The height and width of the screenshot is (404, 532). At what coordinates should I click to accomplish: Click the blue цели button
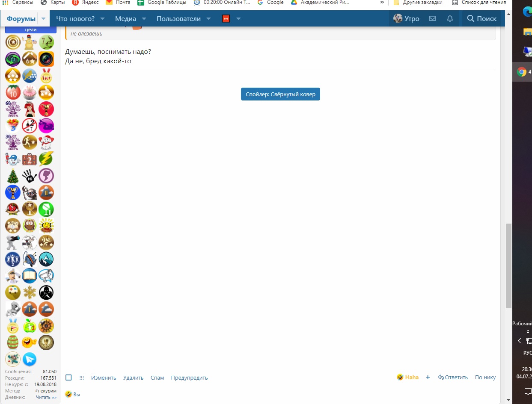(31, 29)
